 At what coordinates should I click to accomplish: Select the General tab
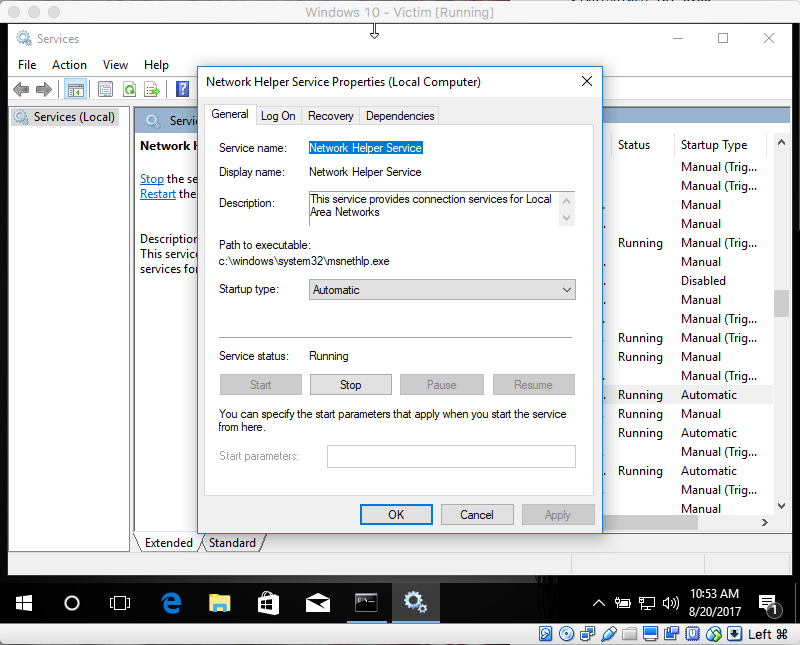tap(230, 114)
